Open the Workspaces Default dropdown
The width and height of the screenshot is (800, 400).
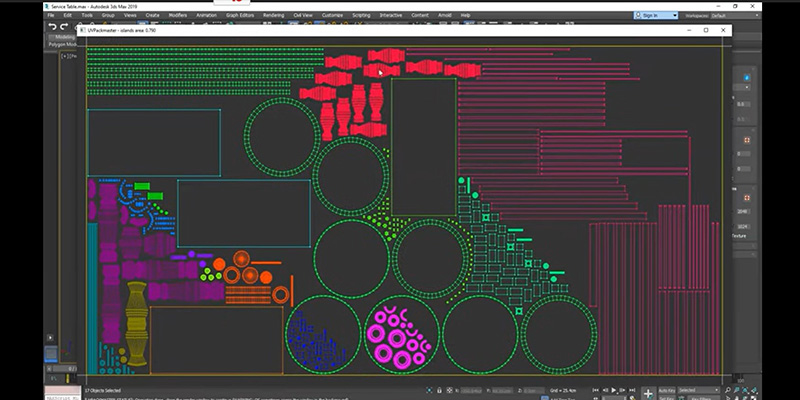pyautogui.click(x=734, y=16)
